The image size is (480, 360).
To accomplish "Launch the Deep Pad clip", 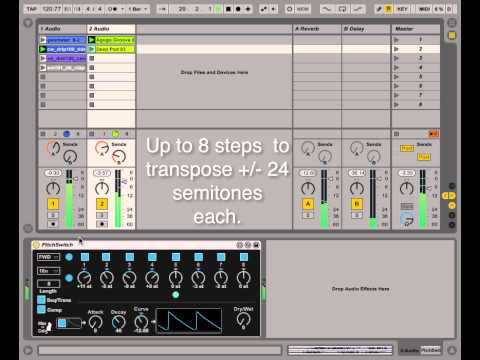I will point(91,49).
